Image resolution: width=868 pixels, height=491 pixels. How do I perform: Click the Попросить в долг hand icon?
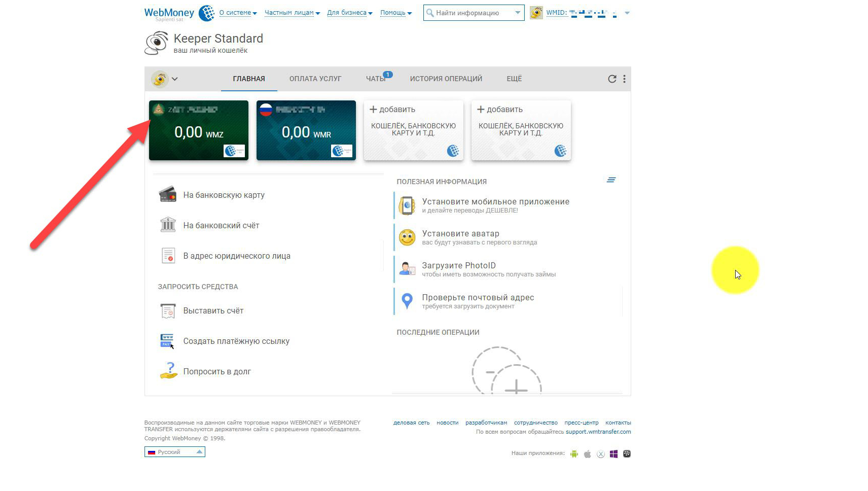(x=168, y=371)
